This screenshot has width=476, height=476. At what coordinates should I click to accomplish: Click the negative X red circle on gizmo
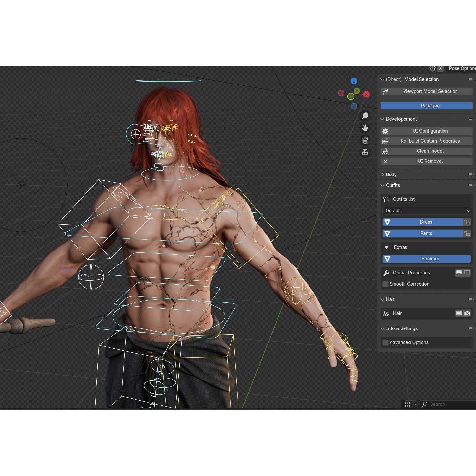tap(341, 93)
